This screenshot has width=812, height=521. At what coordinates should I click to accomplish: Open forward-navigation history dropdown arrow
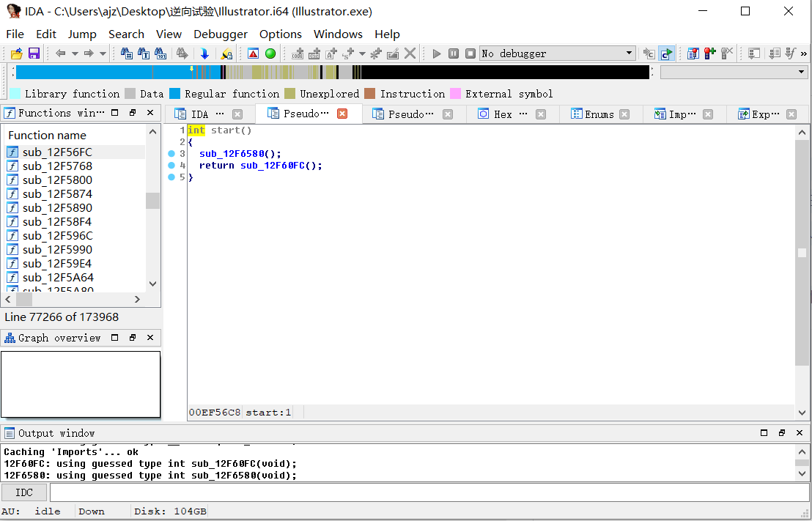click(103, 53)
